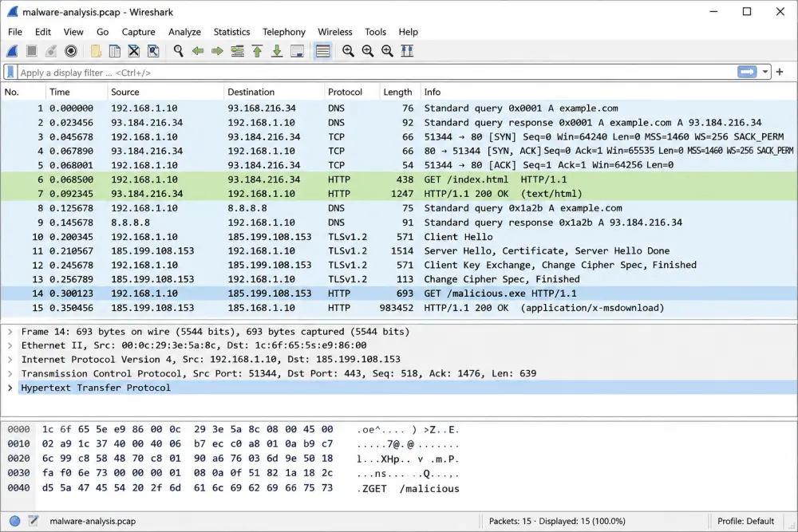Open the display filter bookmarks
Viewport: 798px width, 532px height.
pyautogui.click(x=10, y=73)
